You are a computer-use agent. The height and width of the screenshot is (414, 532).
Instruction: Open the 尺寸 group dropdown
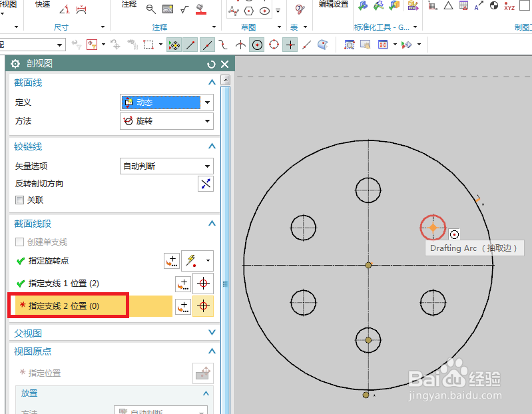[103, 27]
